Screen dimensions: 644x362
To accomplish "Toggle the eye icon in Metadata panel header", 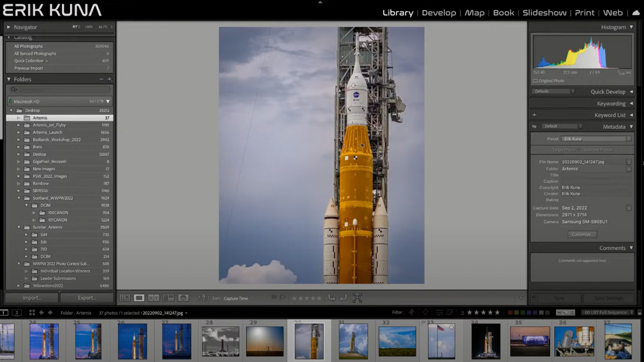I will point(534,127).
